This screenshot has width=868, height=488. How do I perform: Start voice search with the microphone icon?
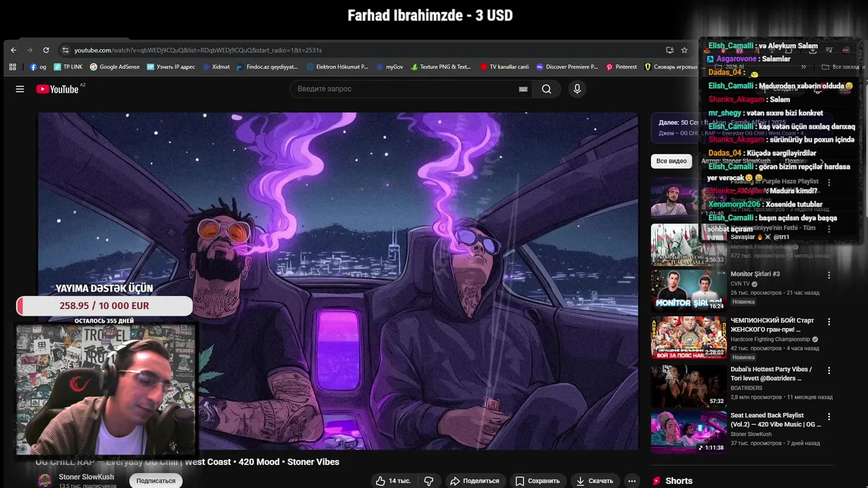[x=577, y=89]
